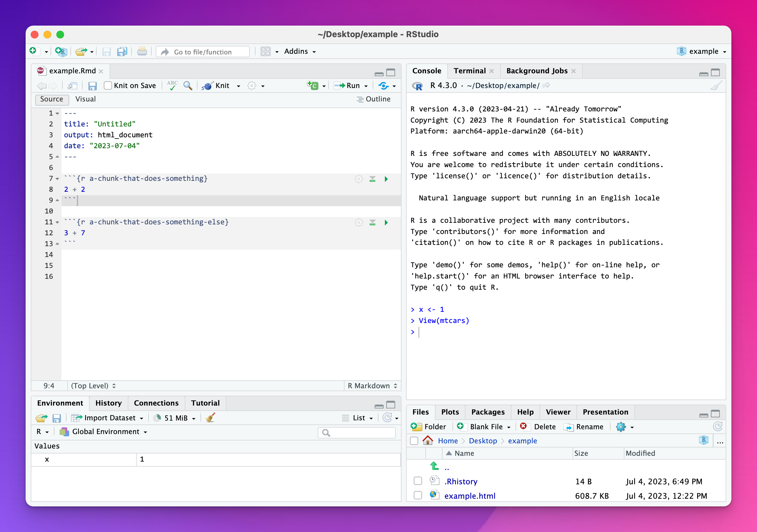Click the Delete button in Files
757x532 pixels.
point(538,427)
